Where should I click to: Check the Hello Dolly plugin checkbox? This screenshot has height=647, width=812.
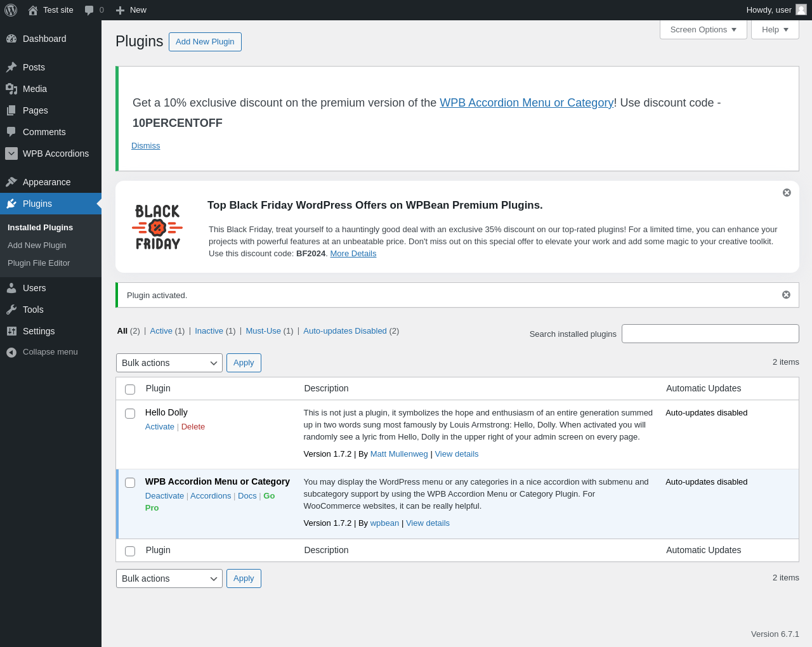[130, 414]
